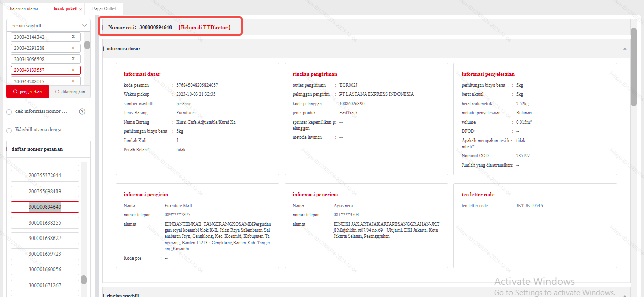
Task: Click outlet pengiriman value TGR002J
Action: (348, 85)
